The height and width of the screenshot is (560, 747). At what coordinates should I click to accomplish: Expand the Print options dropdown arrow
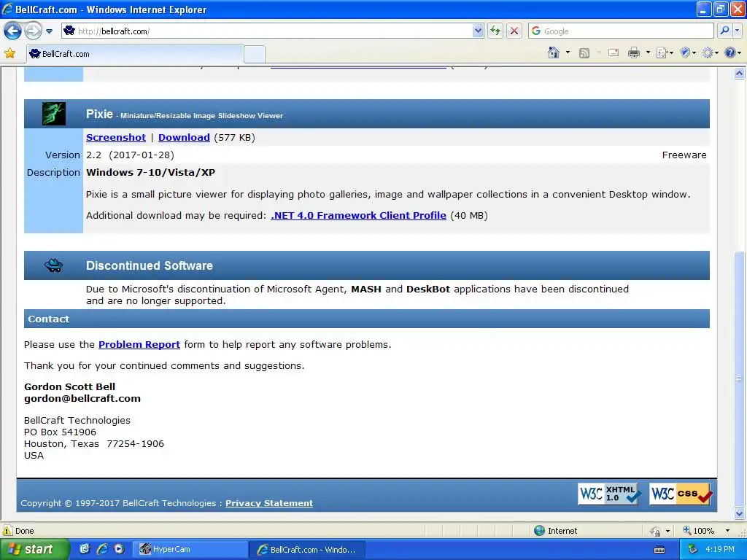pos(648,52)
